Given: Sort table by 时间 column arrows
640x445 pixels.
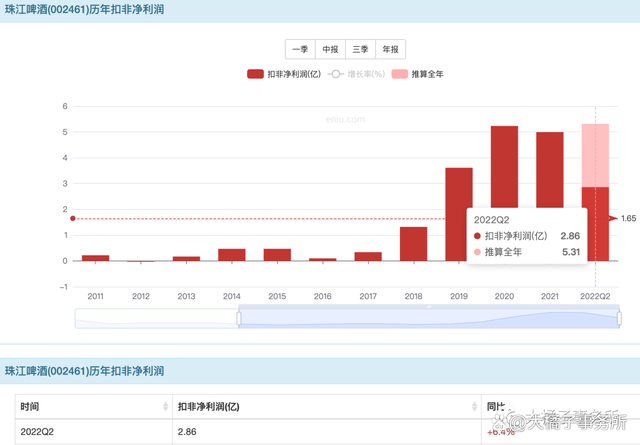Looking at the screenshot, I should [165, 406].
